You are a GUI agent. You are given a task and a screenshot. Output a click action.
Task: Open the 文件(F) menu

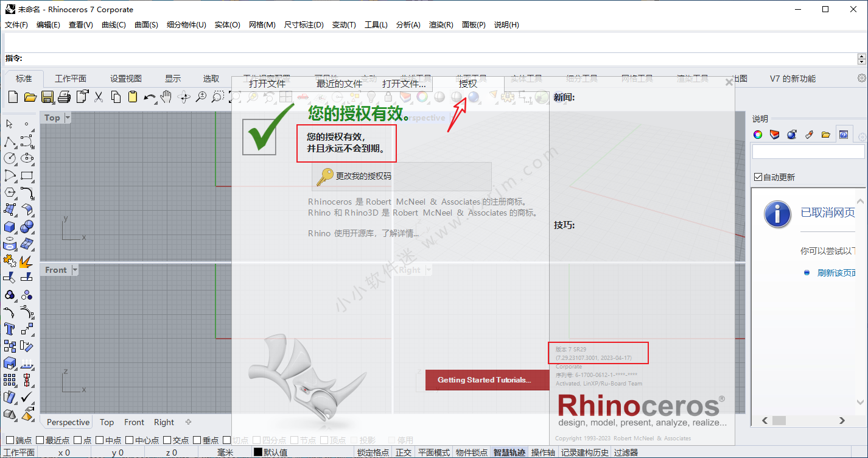(x=16, y=25)
